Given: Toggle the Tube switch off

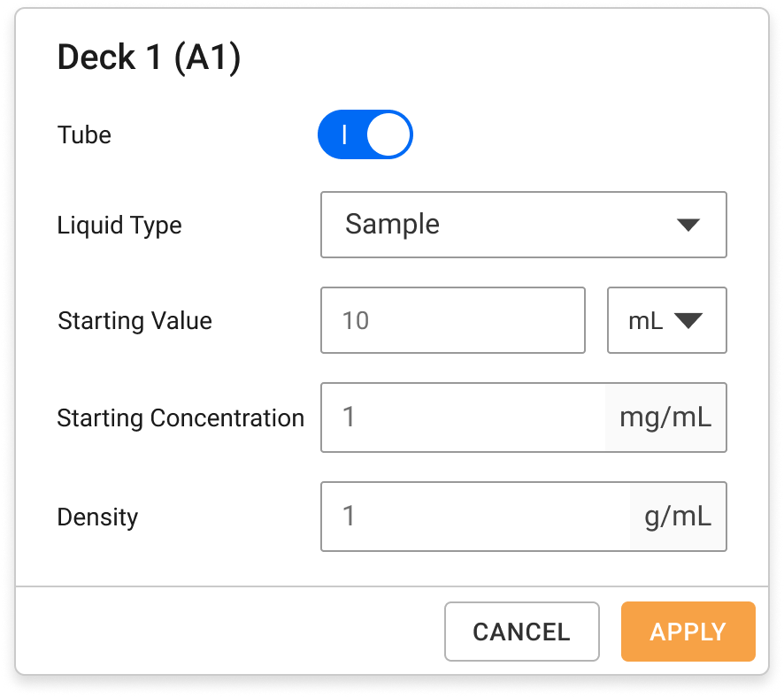Looking at the screenshot, I should (365, 134).
